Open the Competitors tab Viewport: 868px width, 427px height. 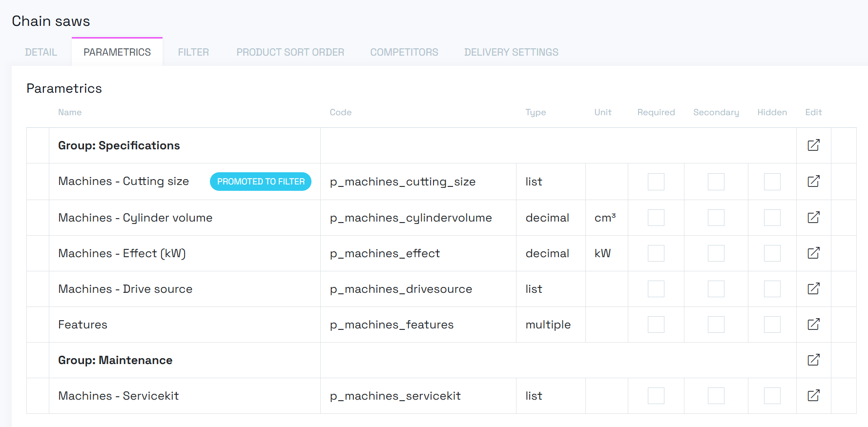coord(404,52)
